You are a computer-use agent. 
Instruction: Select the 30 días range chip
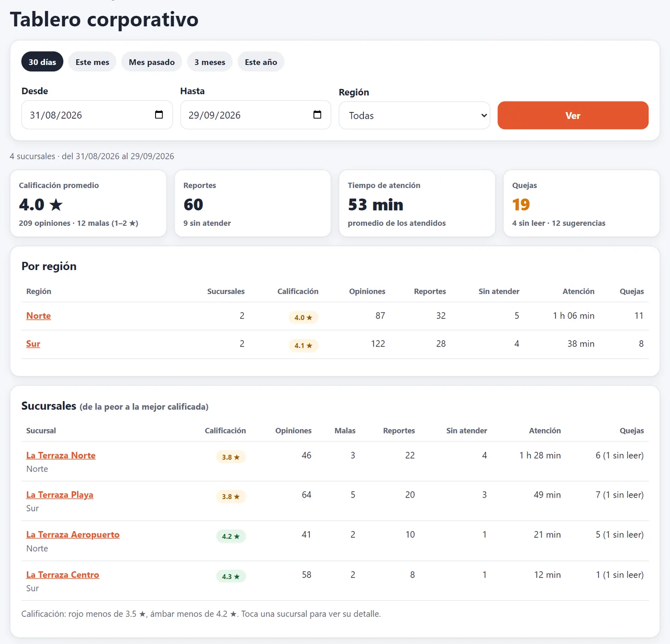(x=42, y=62)
